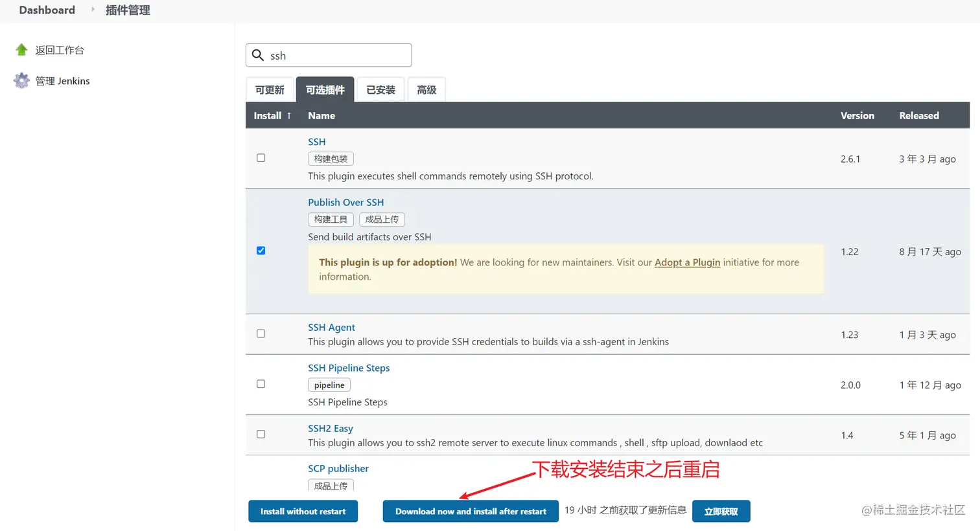Sort by the Install column header

pos(268,116)
